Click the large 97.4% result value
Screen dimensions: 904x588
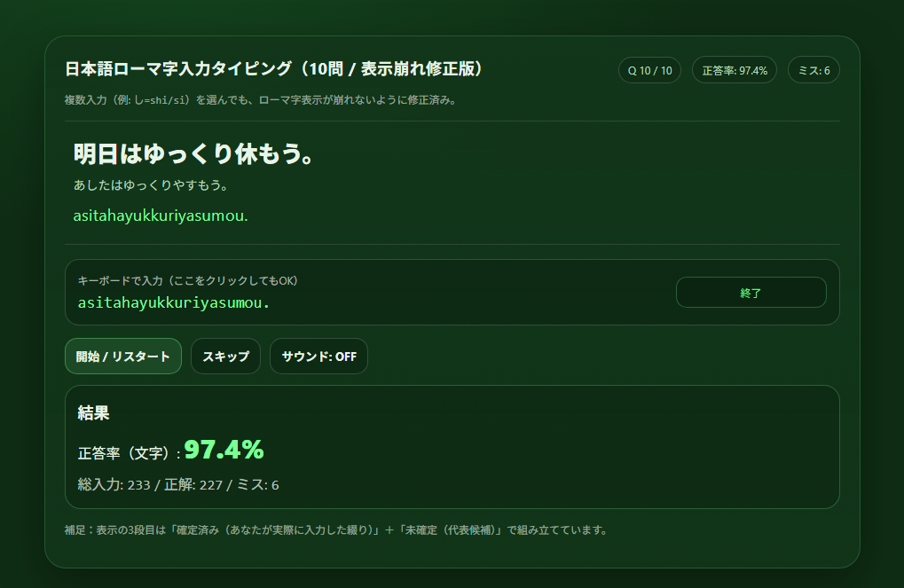(x=224, y=451)
